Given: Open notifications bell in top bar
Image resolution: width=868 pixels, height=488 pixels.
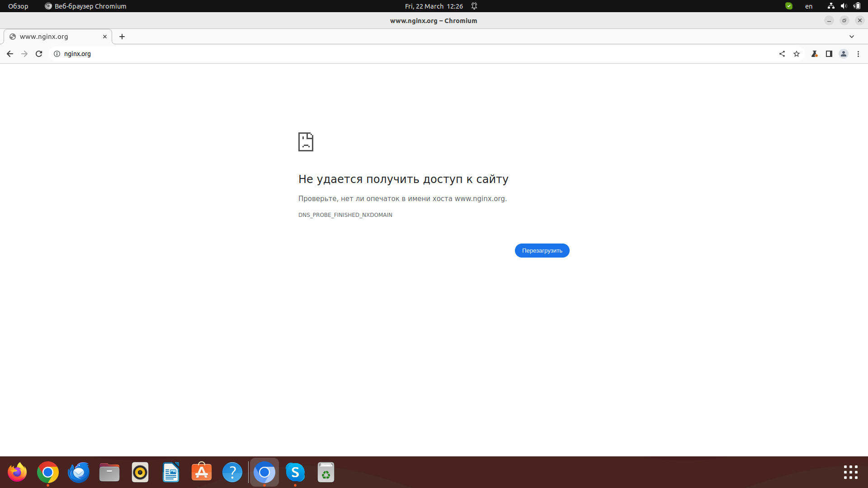Looking at the screenshot, I should pyautogui.click(x=474, y=6).
